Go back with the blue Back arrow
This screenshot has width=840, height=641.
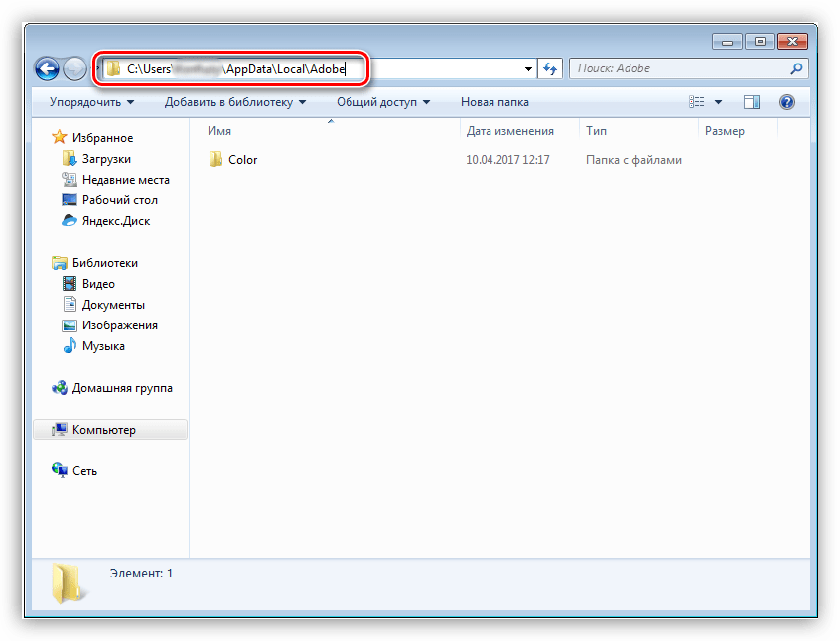click(47, 68)
